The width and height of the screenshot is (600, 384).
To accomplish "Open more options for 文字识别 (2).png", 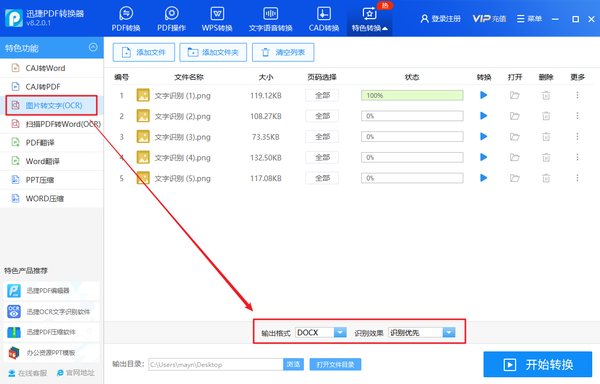I will tap(577, 116).
